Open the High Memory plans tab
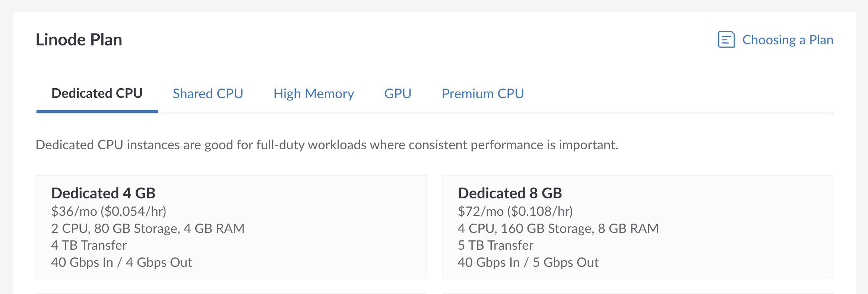Viewport: 868px width, 294px height. click(314, 94)
